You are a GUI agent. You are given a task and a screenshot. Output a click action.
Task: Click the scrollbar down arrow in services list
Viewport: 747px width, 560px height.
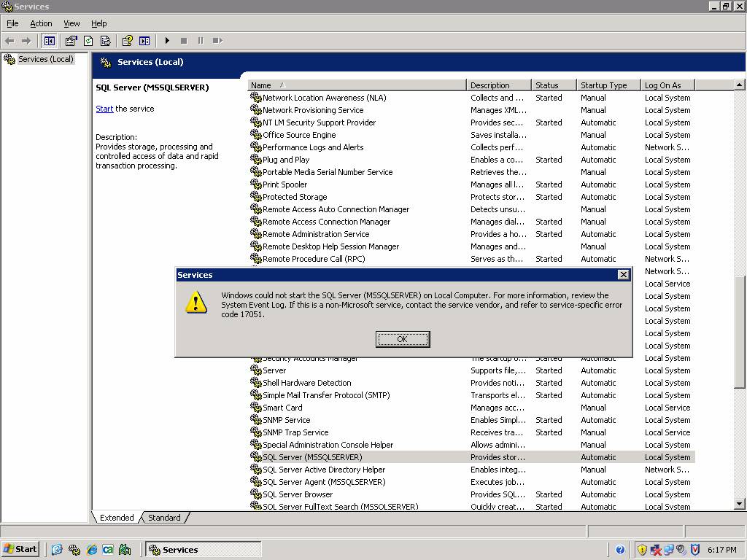740,504
